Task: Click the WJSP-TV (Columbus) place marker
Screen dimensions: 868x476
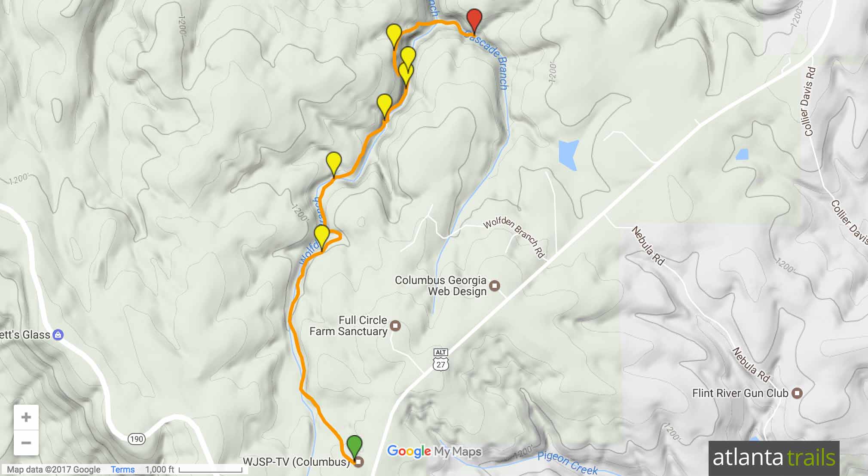Action: tap(358, 462)
